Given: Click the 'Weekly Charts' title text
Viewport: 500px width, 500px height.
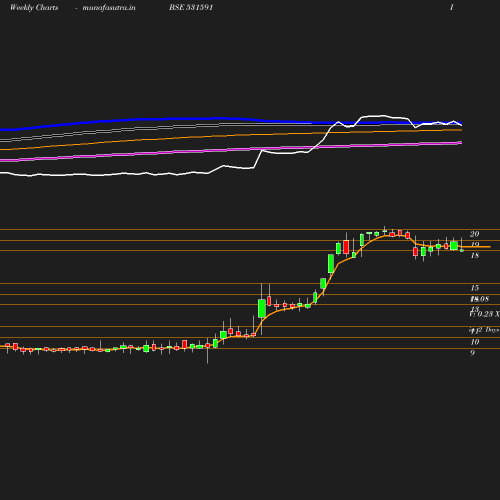Looking at the screenshot, I should [34, 8].
